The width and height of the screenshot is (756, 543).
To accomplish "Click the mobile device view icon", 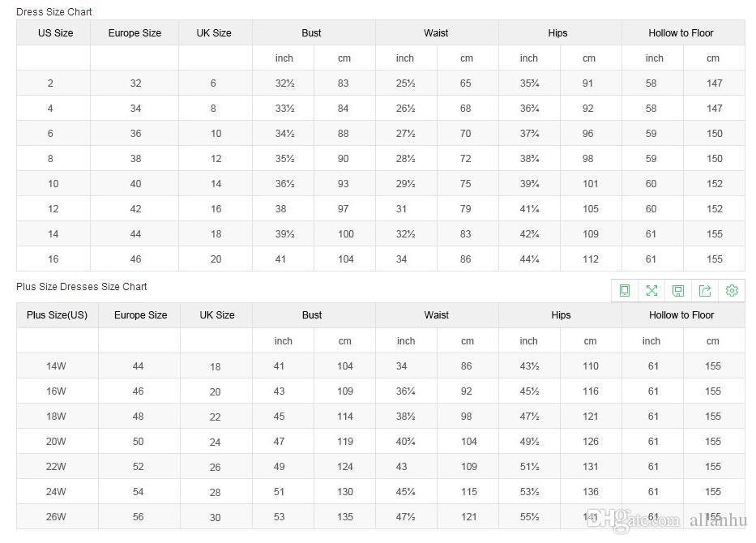I will 625,291.
